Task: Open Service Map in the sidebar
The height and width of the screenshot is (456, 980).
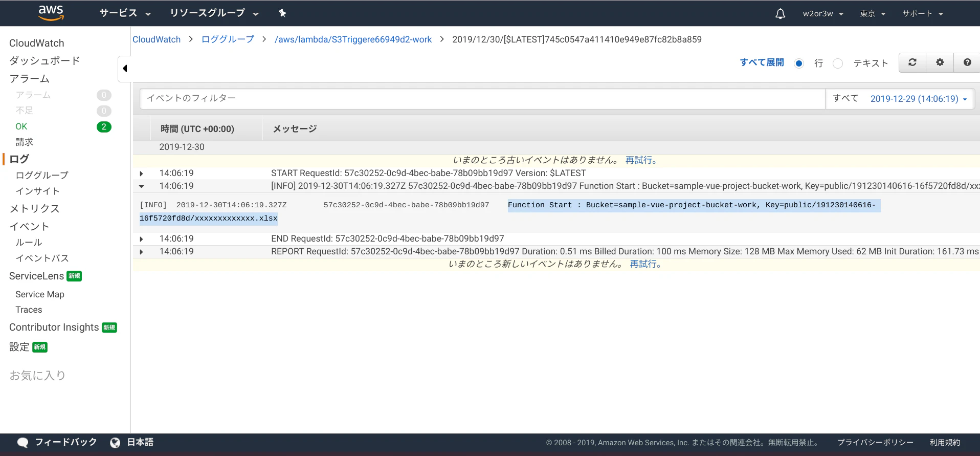Action: pyautogui.click(x=40, y=294)
